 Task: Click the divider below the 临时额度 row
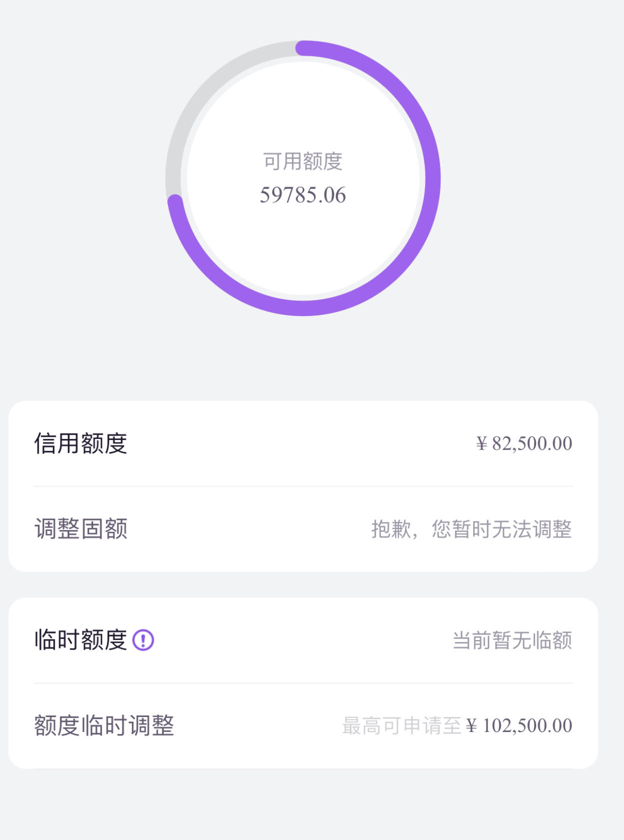click(x=303, y=683)
